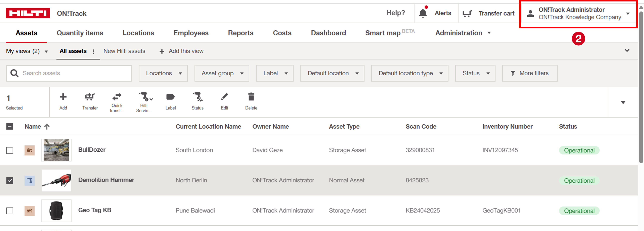This screenshot has height=231, width=644.
Task: Click the Delete trash icon
Action: pyautogui.click(x=251, y=97)
